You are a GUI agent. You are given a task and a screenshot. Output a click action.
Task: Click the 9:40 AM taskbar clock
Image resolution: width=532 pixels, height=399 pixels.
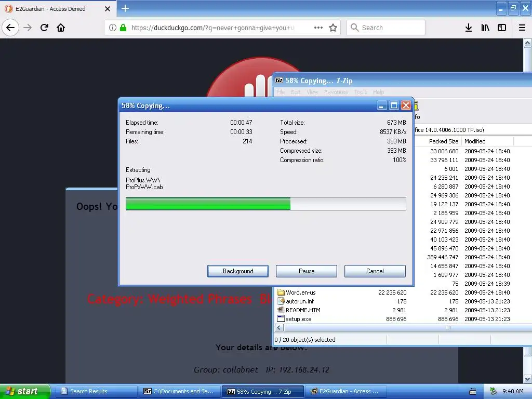pyautogui.click(x=513, y=391)
